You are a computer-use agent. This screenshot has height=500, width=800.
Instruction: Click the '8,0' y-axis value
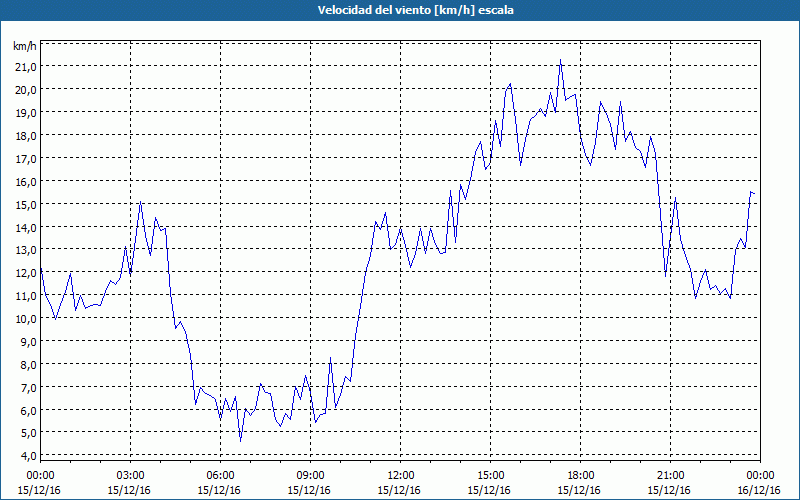(x=28, y=365)
